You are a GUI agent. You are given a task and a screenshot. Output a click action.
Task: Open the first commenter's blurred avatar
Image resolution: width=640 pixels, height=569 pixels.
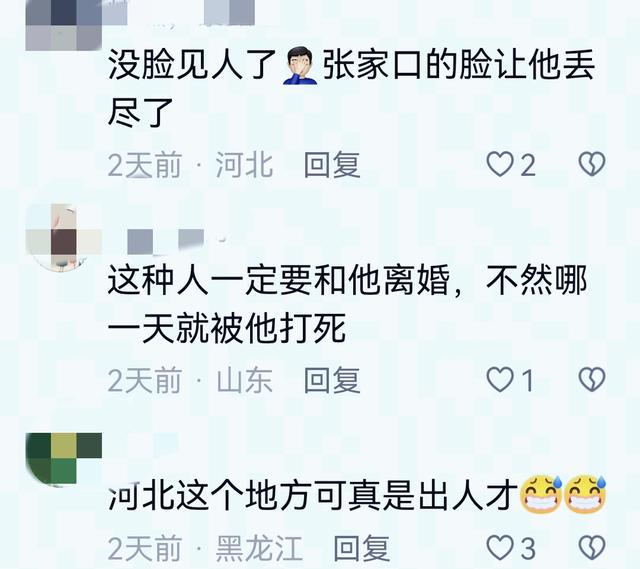(64, 25)
